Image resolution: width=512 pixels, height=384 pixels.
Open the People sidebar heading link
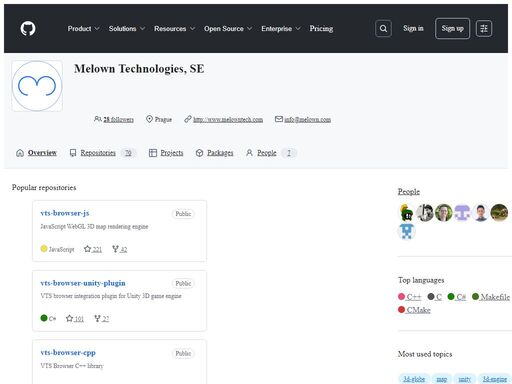pos(409,192)
